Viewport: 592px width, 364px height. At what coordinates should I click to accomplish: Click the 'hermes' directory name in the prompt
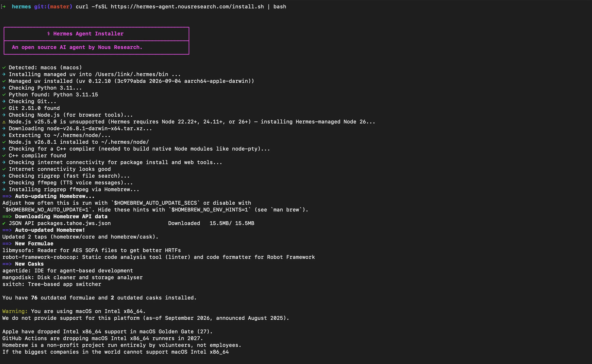pos(22,7)
